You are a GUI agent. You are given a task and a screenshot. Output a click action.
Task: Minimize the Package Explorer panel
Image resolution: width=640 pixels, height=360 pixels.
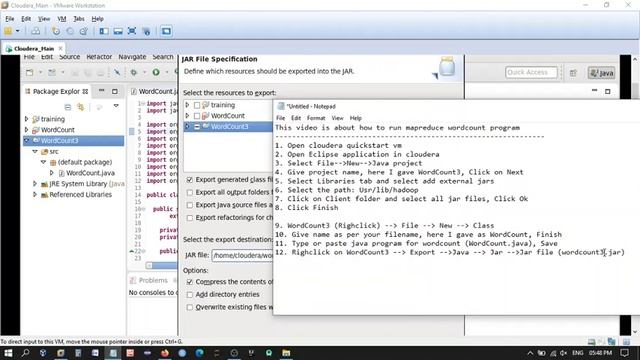(102, 91)
